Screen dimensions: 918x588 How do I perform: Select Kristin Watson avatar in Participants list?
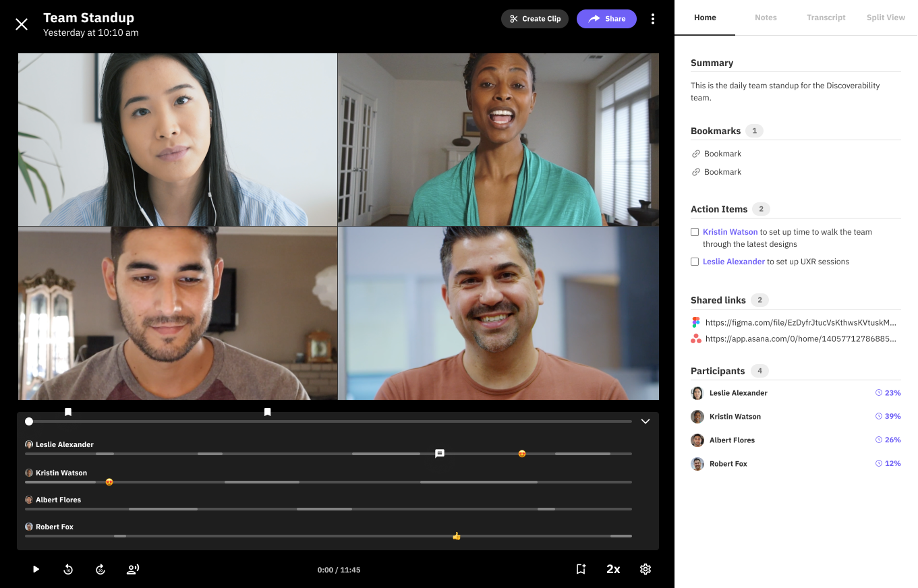click(x=697, y=417)
